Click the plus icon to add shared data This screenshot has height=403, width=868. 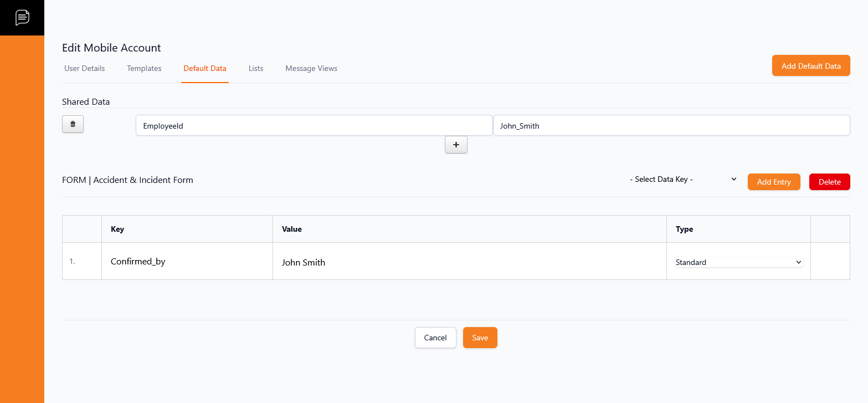pyautogui.click(x=456, y=145)
